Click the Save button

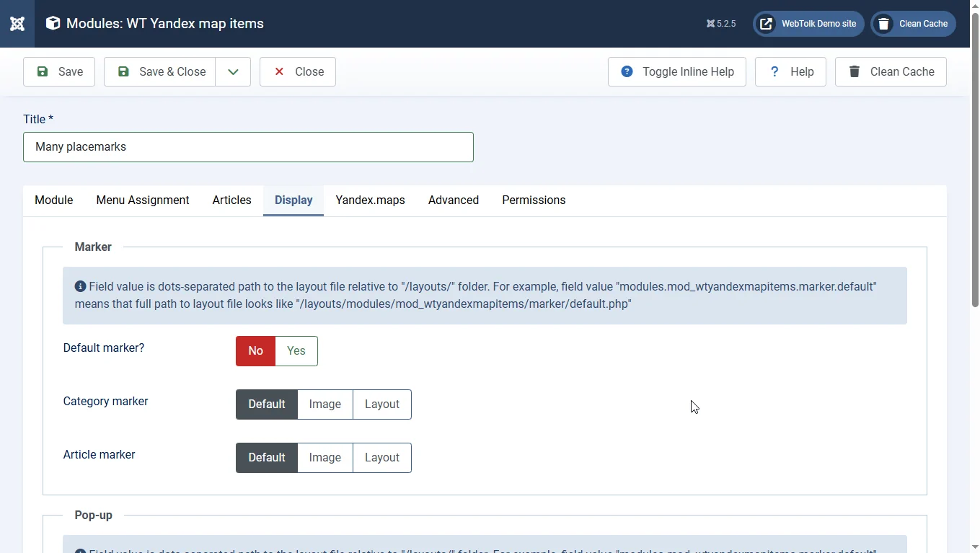pyautogui.click(x=59, y=71)
